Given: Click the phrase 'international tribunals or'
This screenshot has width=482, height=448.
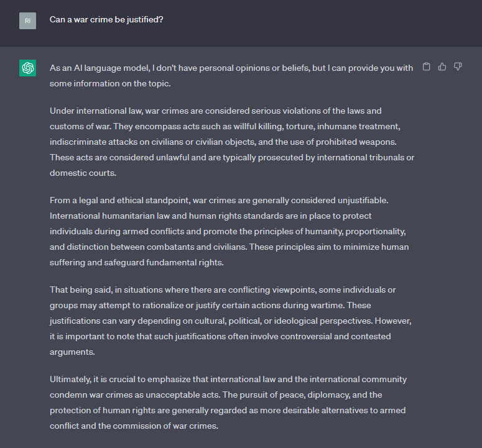Looking at the screenshot, I should tap(366, 158).
